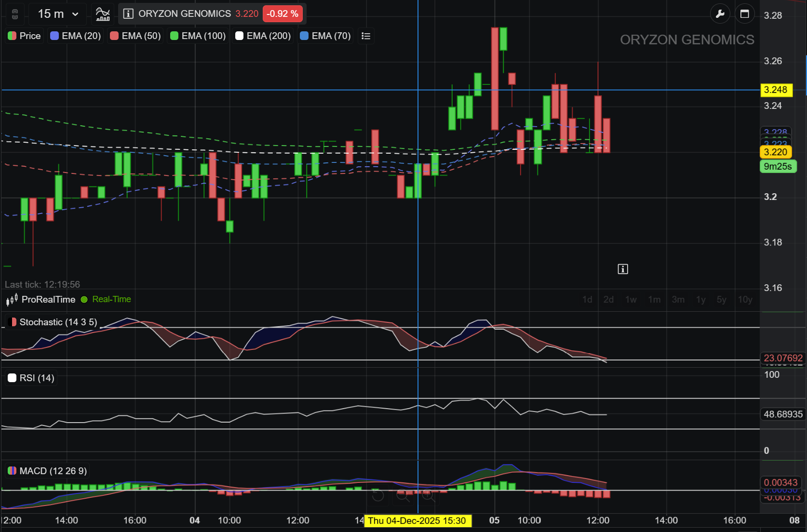
Task: Open the Stochastic (14 3 5) indicator settings
Action: tap(52, 322)
